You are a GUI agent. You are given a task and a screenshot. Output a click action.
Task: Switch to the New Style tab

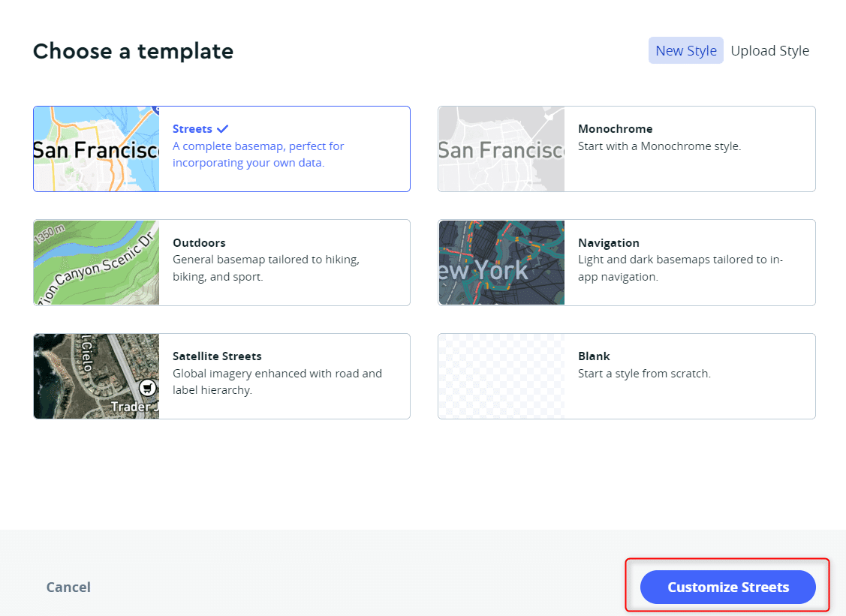[x=686, y=51]
